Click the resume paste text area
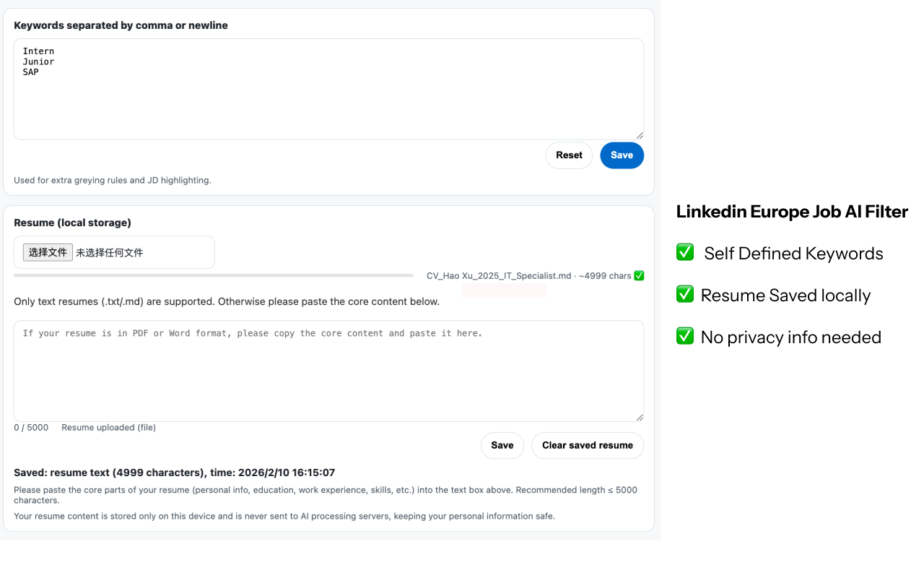The width and height of the screenshot is (924, 578). 328,368
